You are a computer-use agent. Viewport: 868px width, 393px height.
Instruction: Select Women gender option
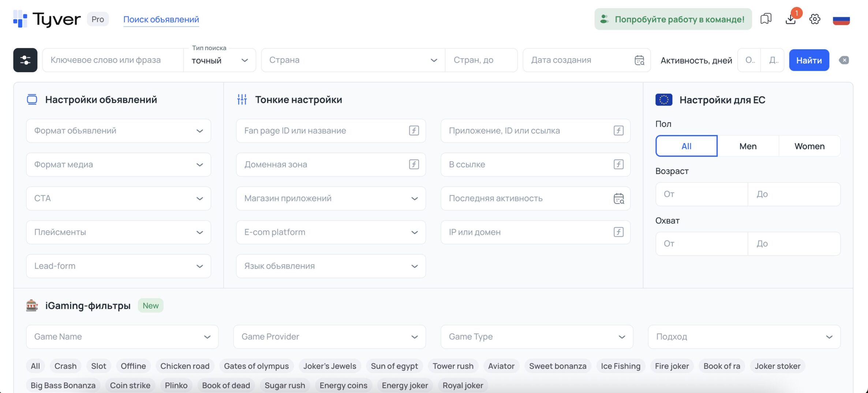coord(809,146)
